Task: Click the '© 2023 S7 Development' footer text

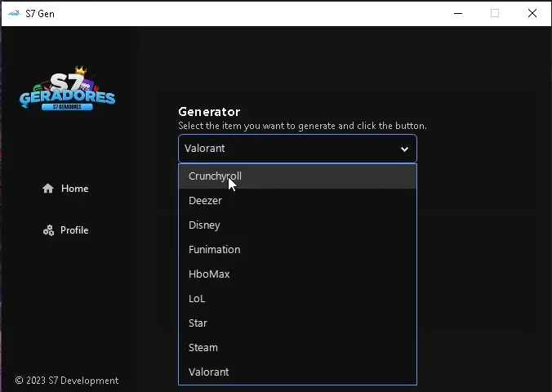Action: point(67,381)
